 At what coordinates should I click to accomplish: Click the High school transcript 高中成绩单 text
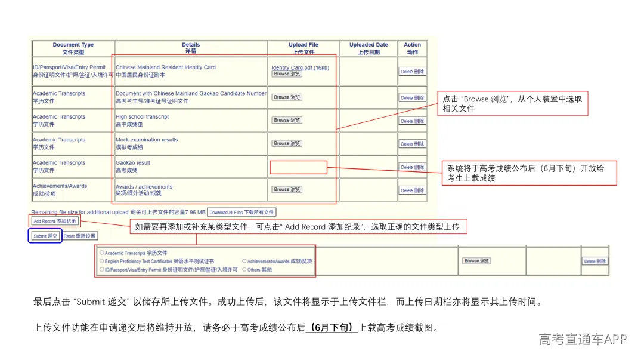click(x=142, y=121)
